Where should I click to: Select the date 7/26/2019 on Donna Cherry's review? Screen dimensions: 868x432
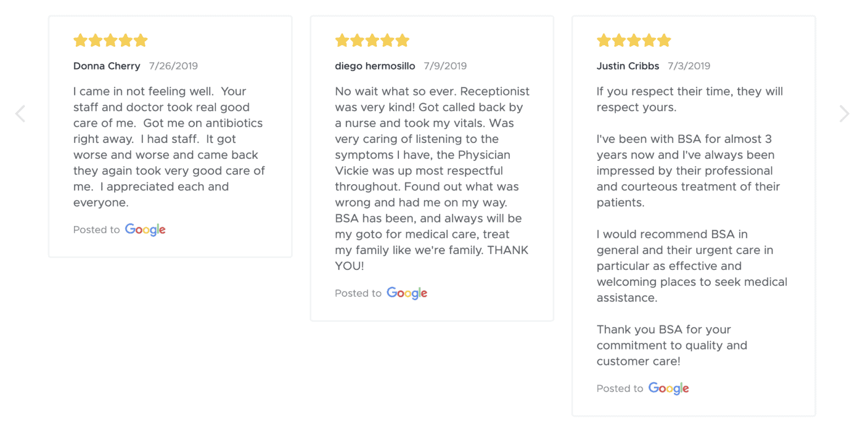[173, 66]
